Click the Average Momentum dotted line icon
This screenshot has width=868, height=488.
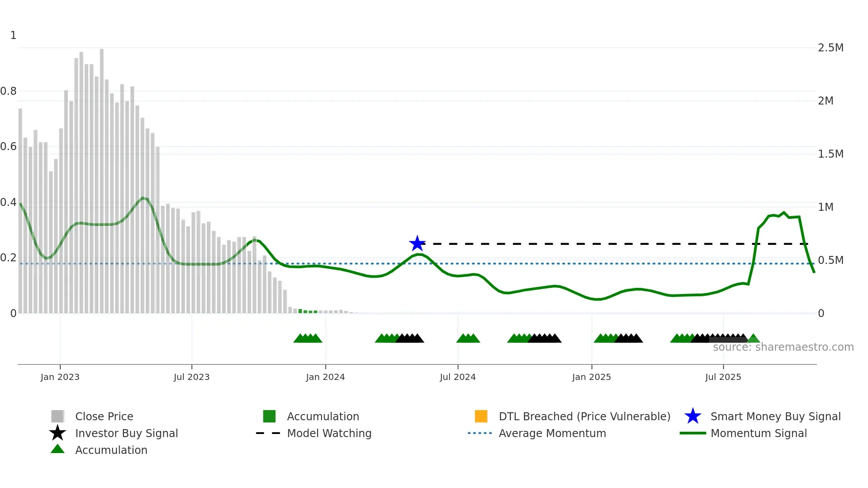480,433
